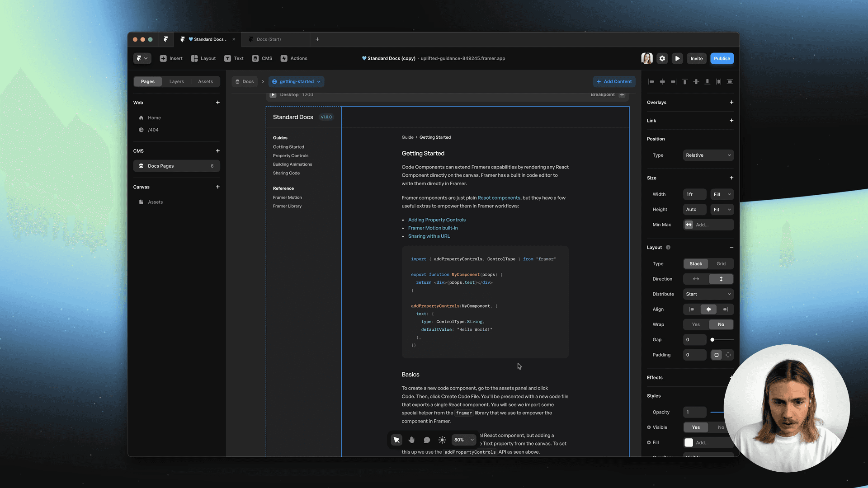Switch direction to horizontal arrows
This screenshot has width=868, height=488.
[x=696, y=279]
